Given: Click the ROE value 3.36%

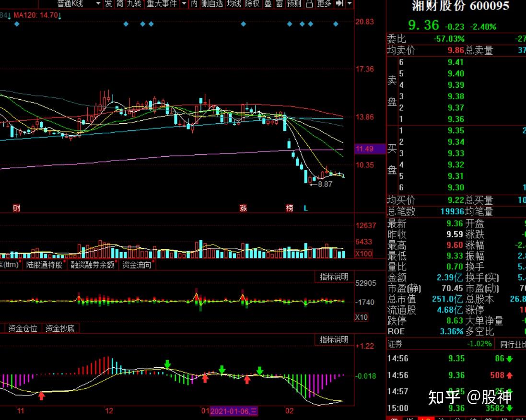Looking at the screenshot, I should coord(452,331).
